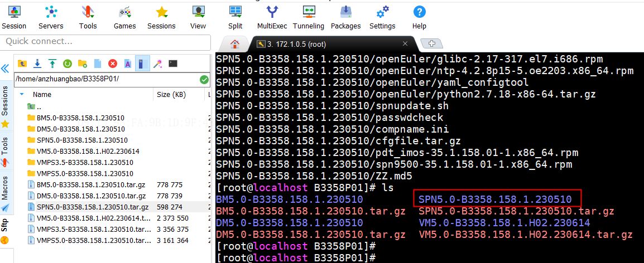Screen dimensions: 644x263
Task: Switch to the Sessions sidebar tab
Action: 6,108
